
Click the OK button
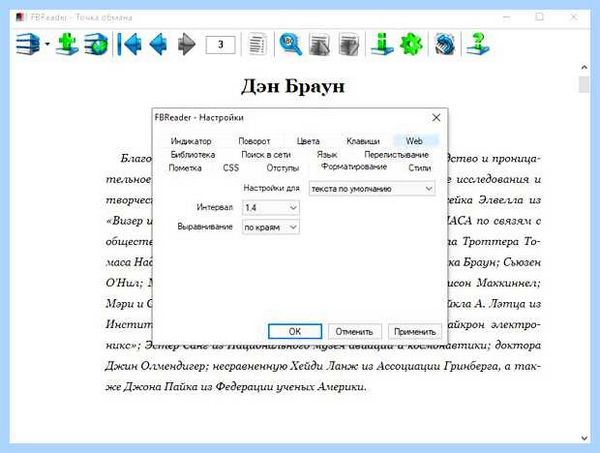coord(295,331)
